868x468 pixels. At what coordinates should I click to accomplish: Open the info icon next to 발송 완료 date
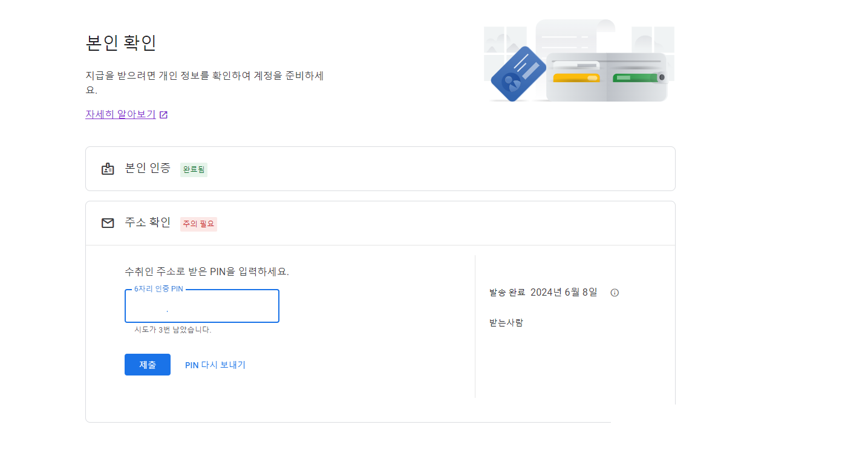[615, 292]
